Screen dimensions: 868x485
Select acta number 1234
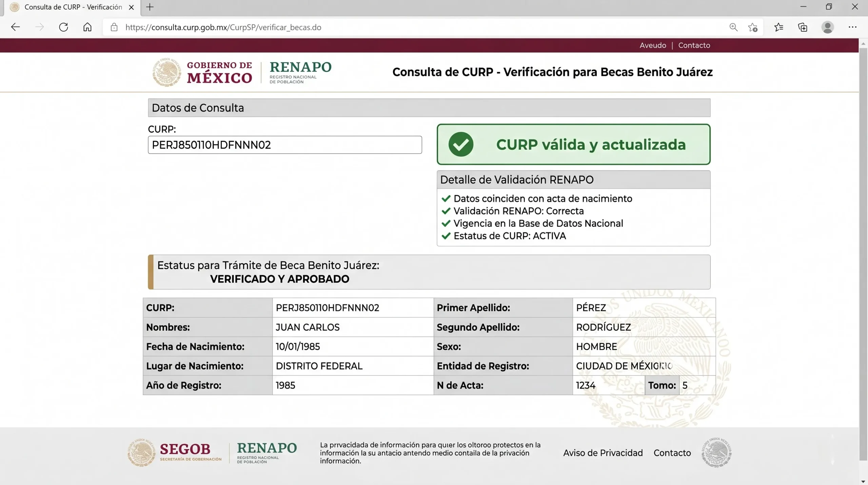pos(586,385)
